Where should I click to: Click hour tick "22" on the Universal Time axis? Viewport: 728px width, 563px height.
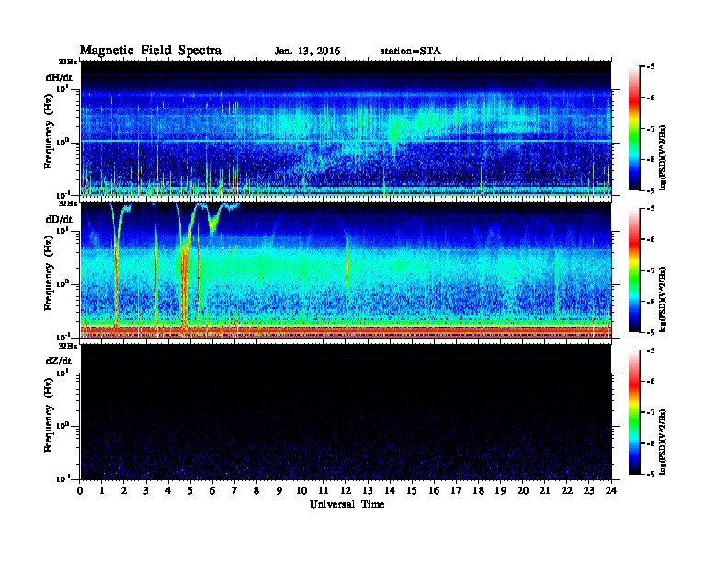point(566,491)
